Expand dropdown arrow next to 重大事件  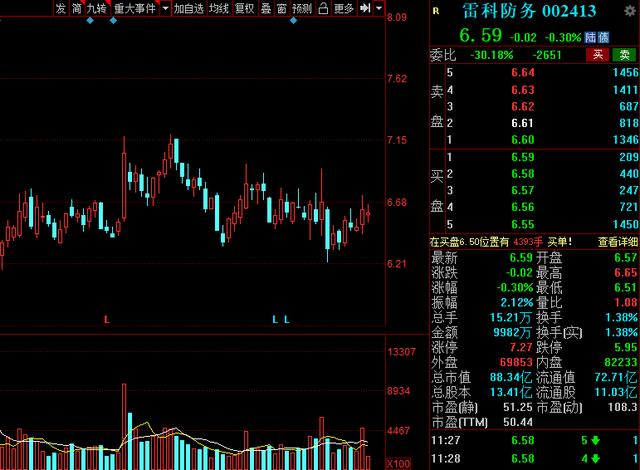(x=165, y=8)
